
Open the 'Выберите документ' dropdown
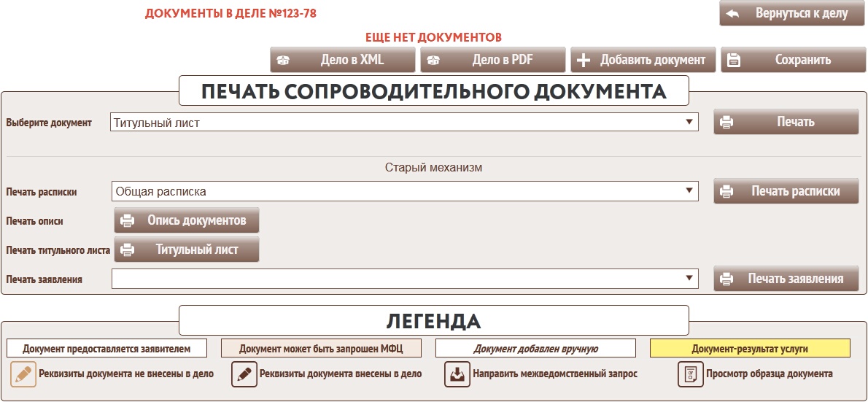[405, 123]
